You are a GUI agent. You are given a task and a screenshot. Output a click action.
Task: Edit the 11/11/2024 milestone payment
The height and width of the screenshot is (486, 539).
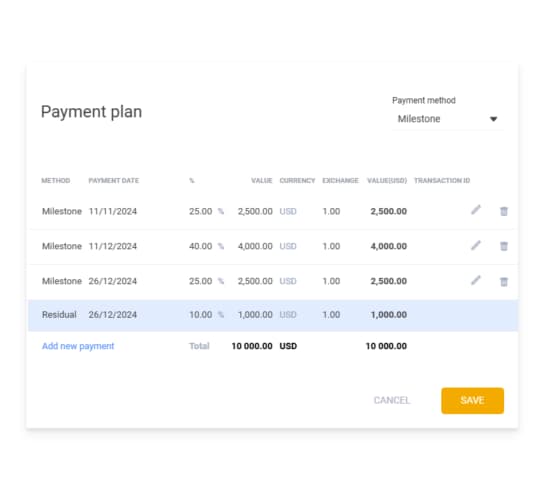[476, 210]
